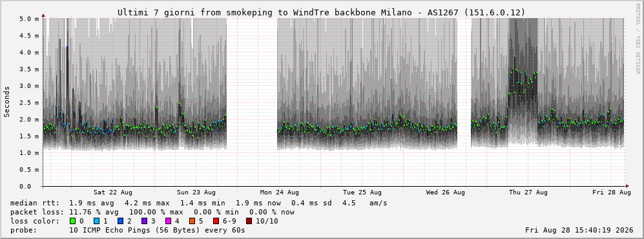Image resolution: width=644 pixels, height=239 pixels.
Task: Click the '0.5 m' y-axis label
Action: (29, 170)
